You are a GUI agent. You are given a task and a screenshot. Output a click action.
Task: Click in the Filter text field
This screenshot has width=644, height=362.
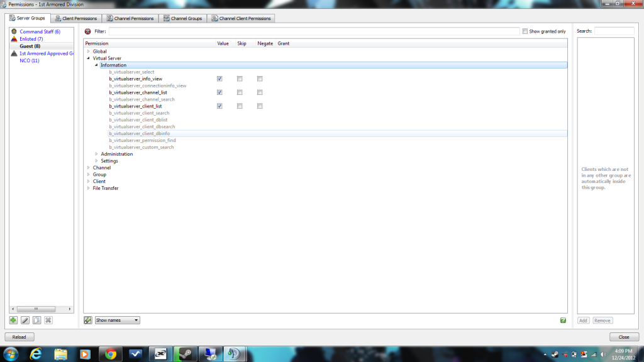(313, 31)
